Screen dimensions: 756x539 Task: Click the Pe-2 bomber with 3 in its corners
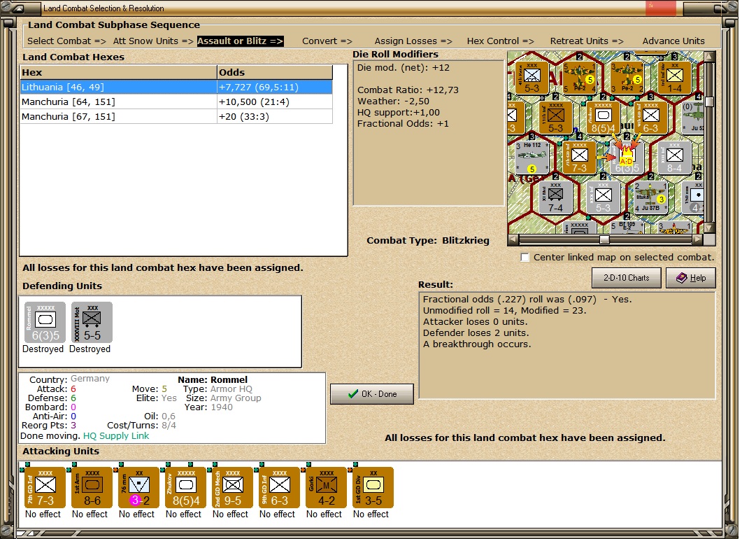click(x=627, y=77)
